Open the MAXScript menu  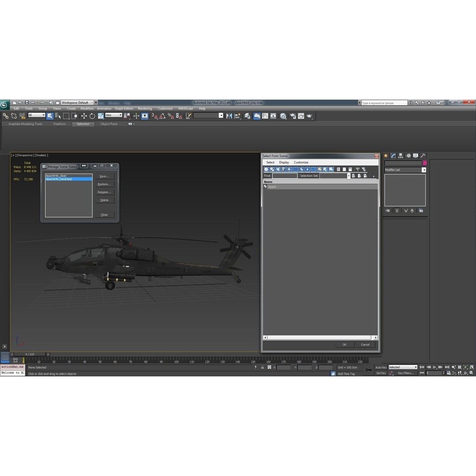186,109
